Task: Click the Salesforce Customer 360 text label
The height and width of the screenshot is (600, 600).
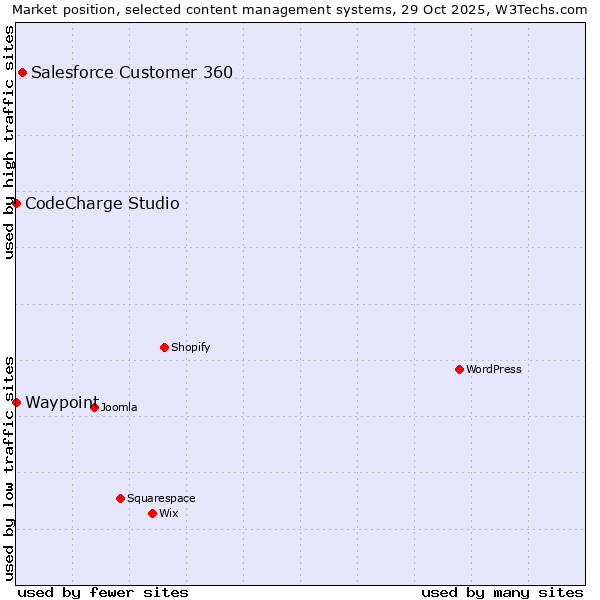Action: pos(132,72)
